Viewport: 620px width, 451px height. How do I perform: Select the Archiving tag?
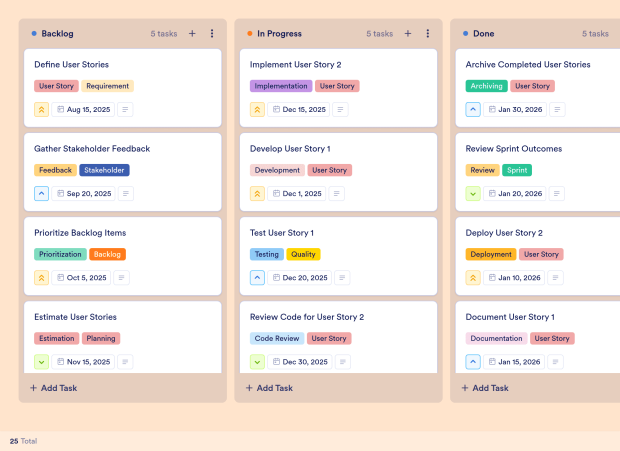point(486,86)
